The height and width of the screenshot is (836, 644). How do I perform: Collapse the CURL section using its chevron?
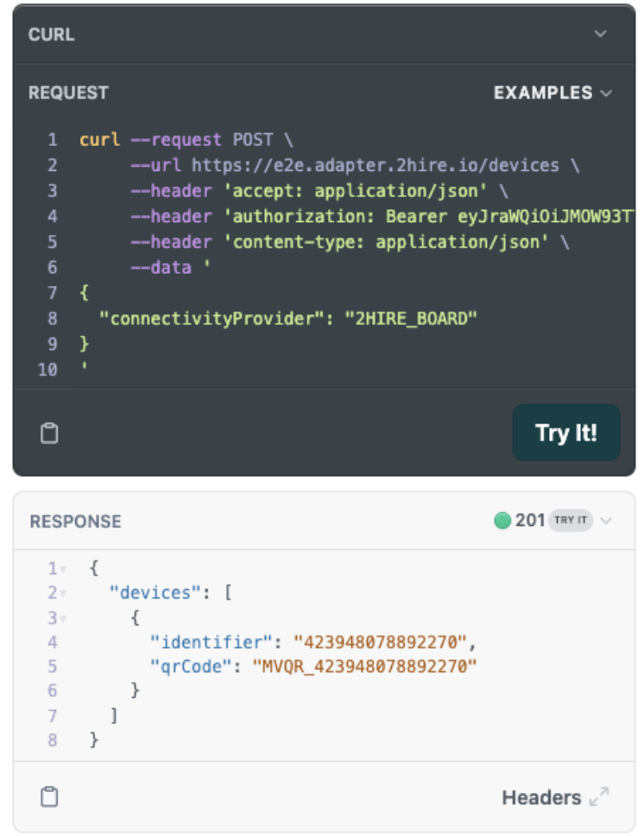pos(601,35)
